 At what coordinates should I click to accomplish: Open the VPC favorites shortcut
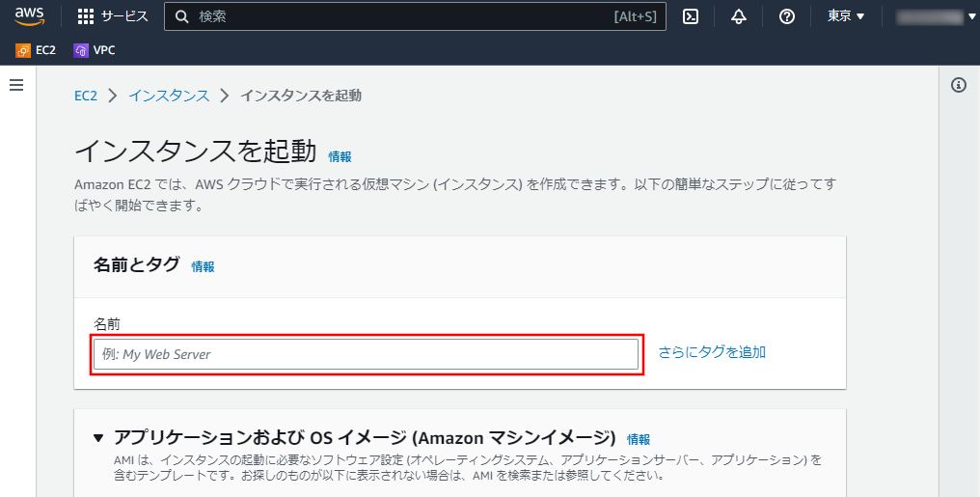[x=95, y=50]
